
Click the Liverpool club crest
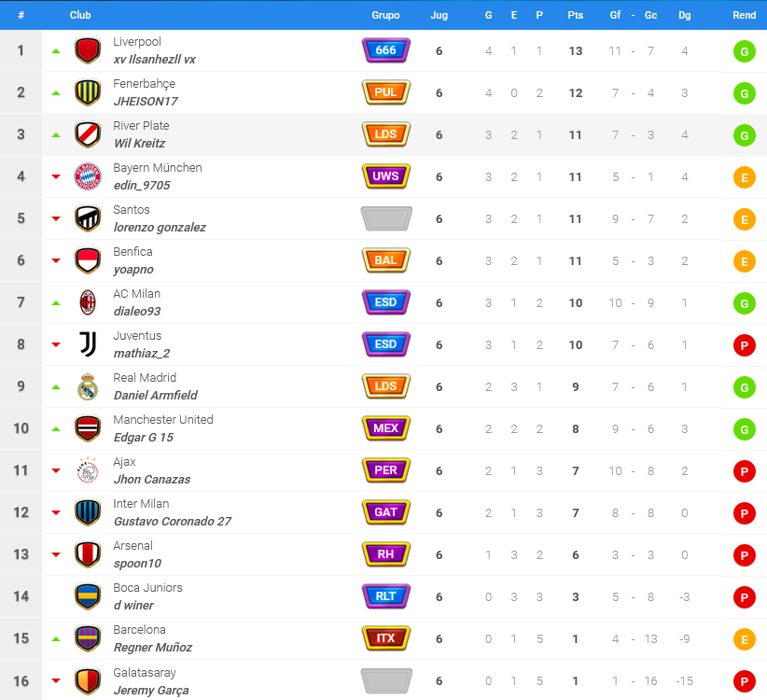coord(88,50)
